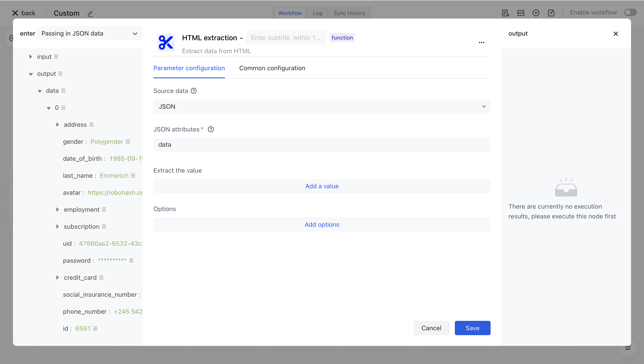Open the three-dots more options menu
The height and width of the screenshot is (364, 644).
[x=481, y=42]
